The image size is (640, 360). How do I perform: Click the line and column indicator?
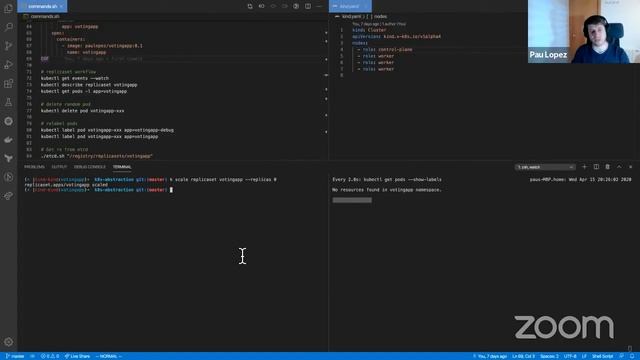[x=523, y=356]
